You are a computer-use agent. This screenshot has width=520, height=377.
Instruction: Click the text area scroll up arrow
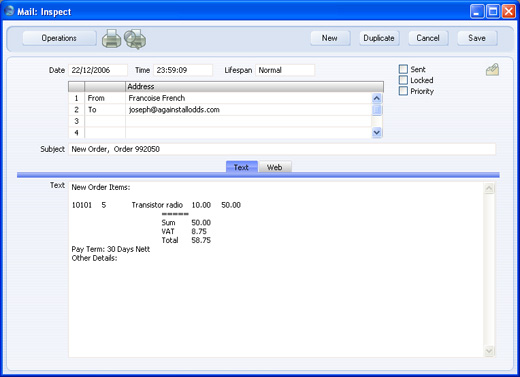coord(489,189)
